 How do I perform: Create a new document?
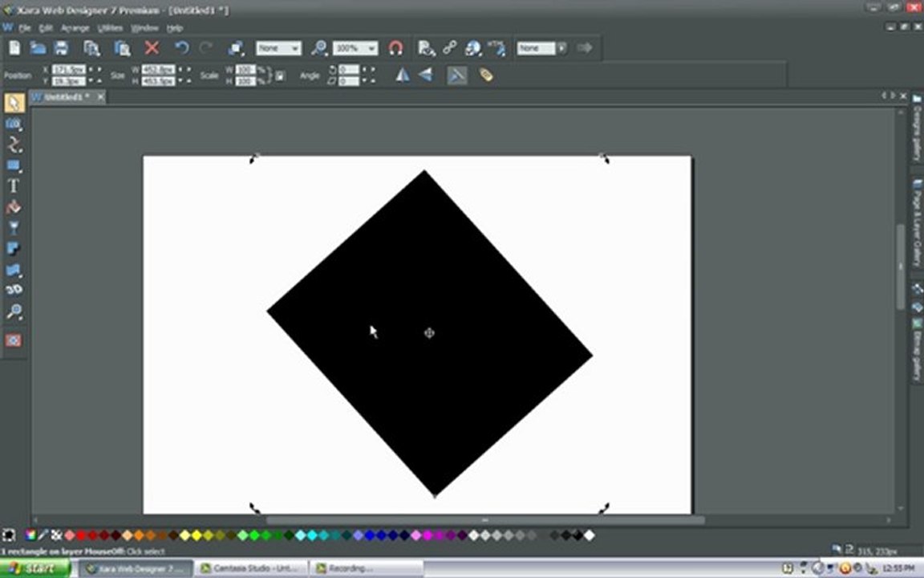14,48
